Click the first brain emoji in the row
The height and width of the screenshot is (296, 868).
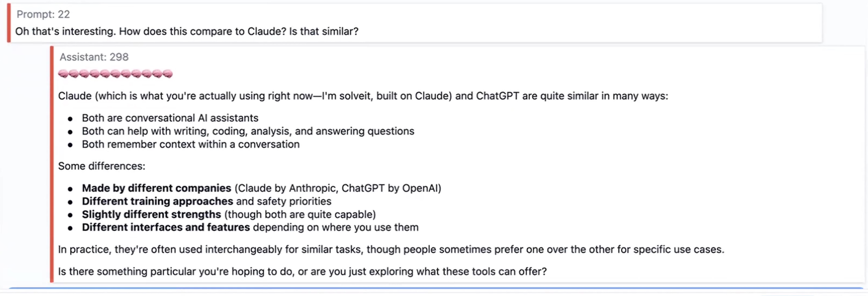coord(63,74)
